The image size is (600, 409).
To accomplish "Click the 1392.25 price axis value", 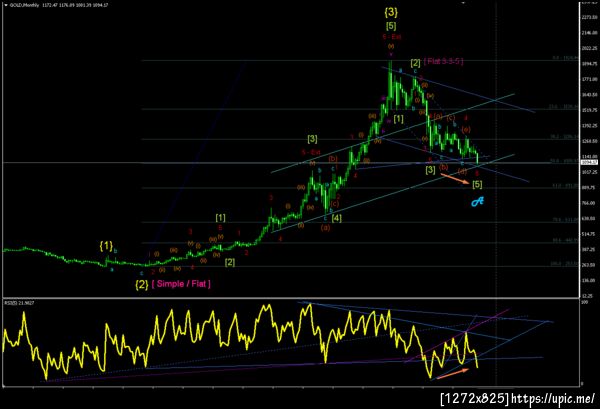I will tap(589, 125).
